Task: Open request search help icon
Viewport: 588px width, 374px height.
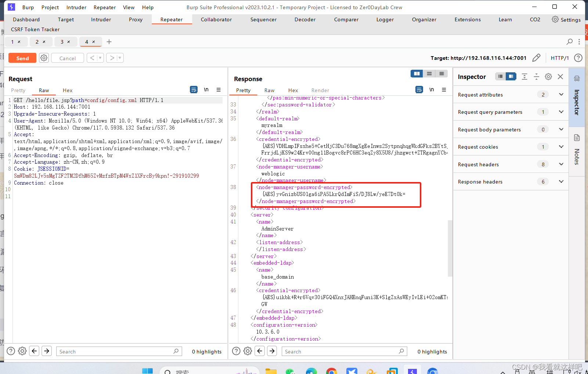Action: click(11, 351)
